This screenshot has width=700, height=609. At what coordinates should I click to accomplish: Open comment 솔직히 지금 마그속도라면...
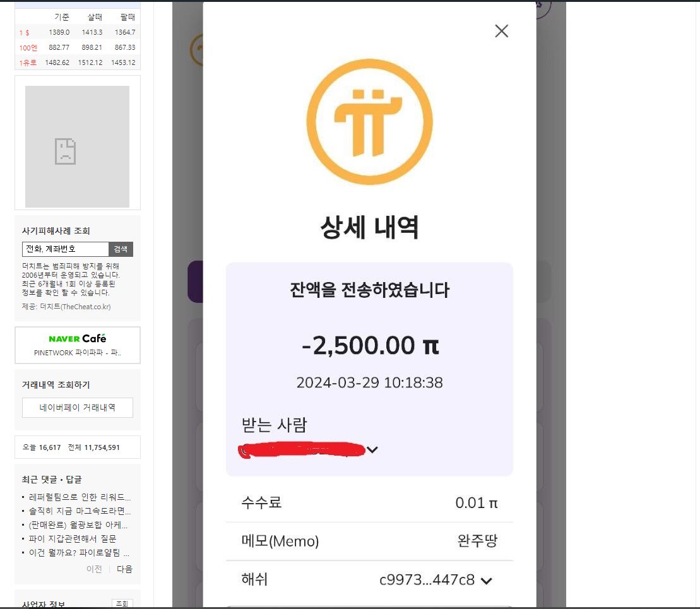click(80, 511)
